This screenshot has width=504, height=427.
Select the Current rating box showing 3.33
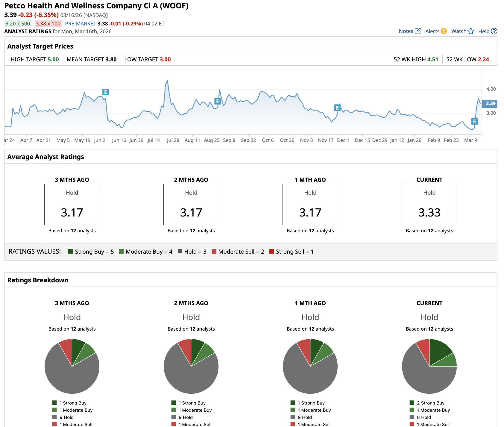point(429,205)
